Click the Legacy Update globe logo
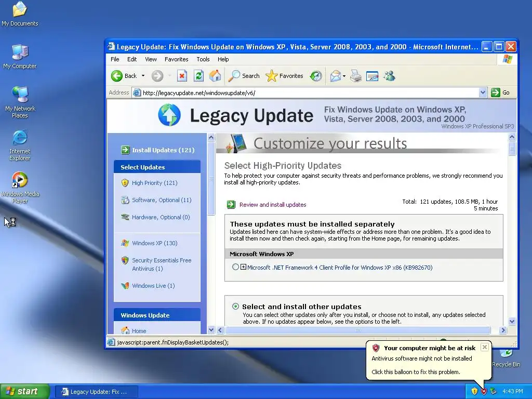 [x=169, y=115]
